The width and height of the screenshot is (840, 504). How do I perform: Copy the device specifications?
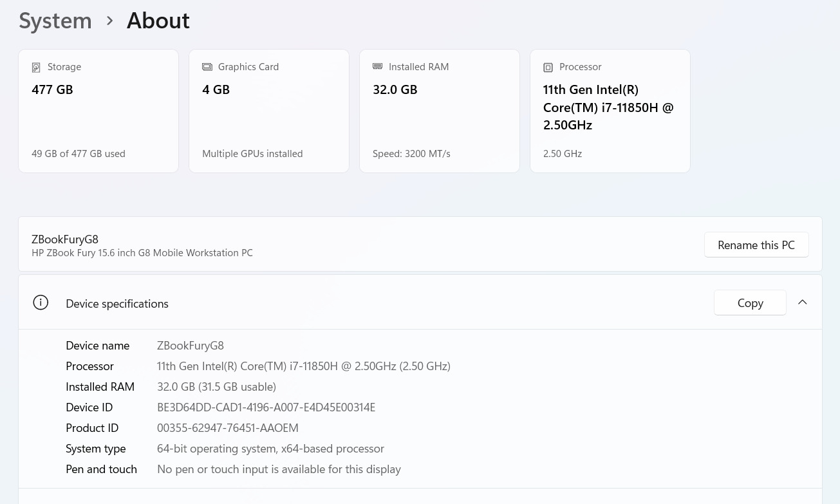point(750,303)
